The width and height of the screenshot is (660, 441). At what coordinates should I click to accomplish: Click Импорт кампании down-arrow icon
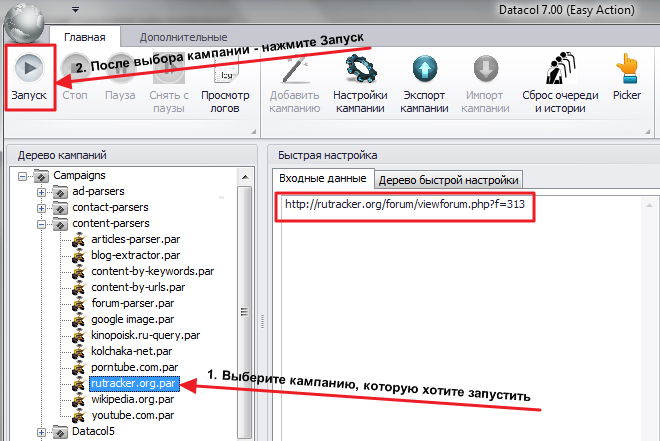pyautogui.click(x=486, y=68)
